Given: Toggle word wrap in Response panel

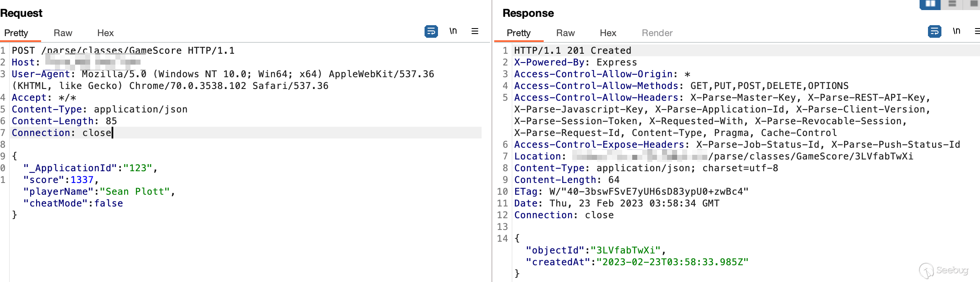Looking at the screenshot, I should [x=934, y=31].
